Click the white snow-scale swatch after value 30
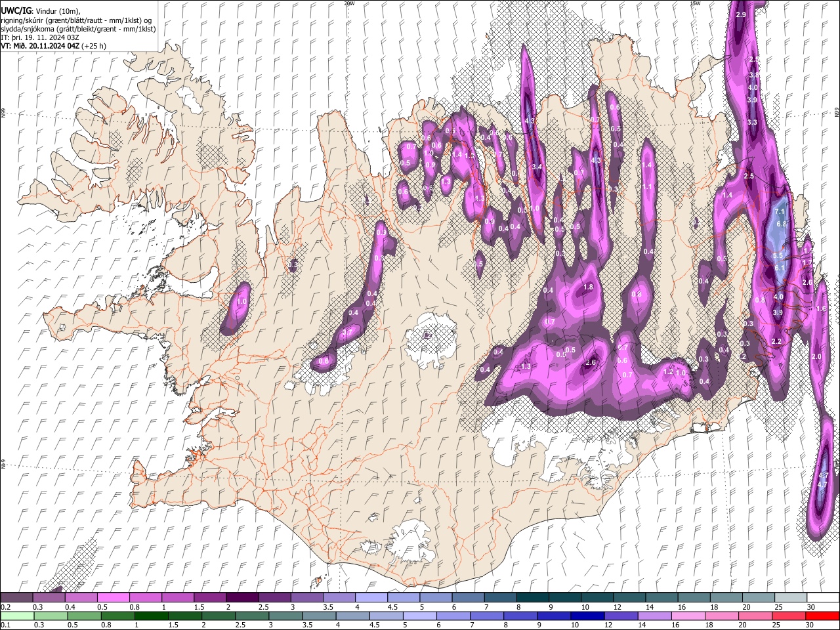840x630 pixels. click(x=824, y=598)
